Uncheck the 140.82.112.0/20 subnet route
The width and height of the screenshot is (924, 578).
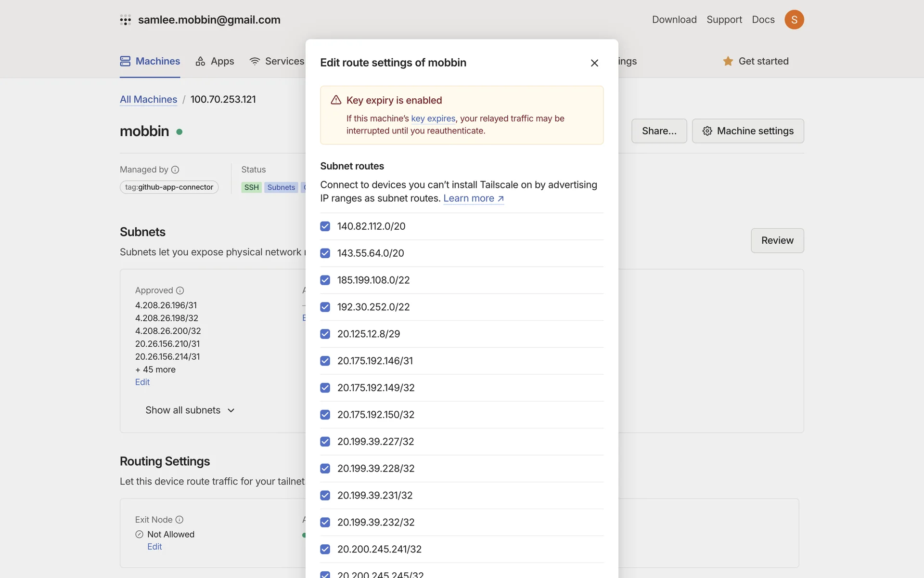325,226
